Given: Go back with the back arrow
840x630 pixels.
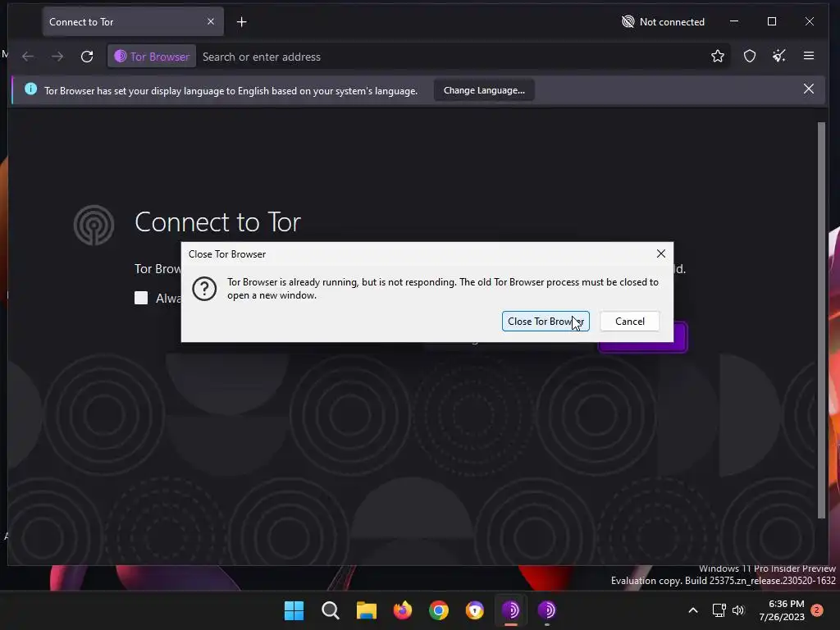Looking at the screenshot, I should tap(28, 57).
